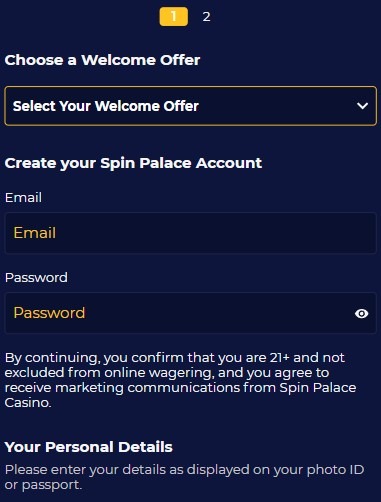
Task: Click the marketing communications text in the disclaimer
Action: pyautogui.click(x=148, y=388)
